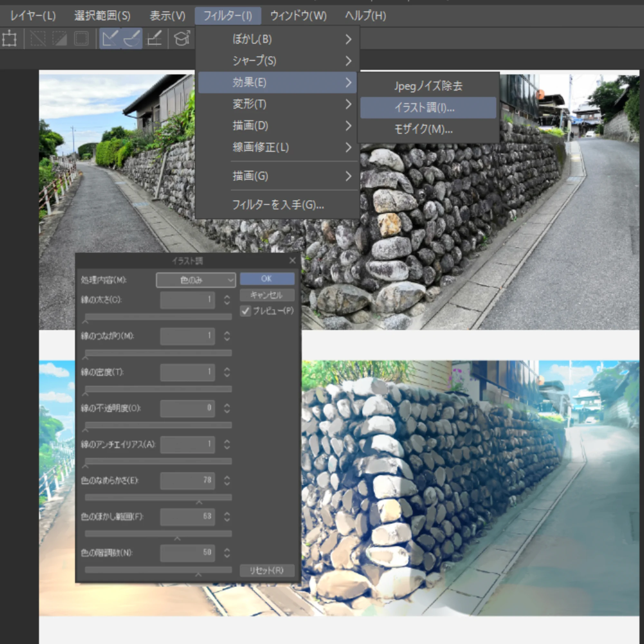644x644 pixels.
Task: Click the 色の階調数(N) value field
Action: click(x=187, y=552)
